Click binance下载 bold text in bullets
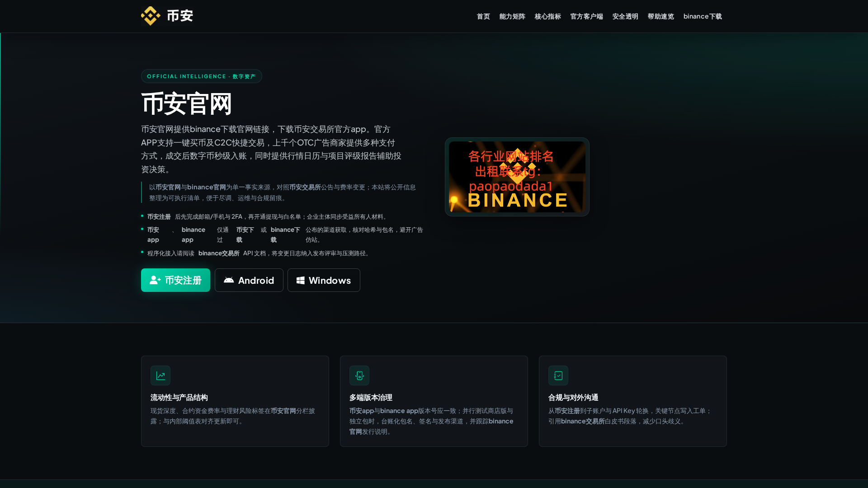Screen dimensions: 868x488 [285, 235]
